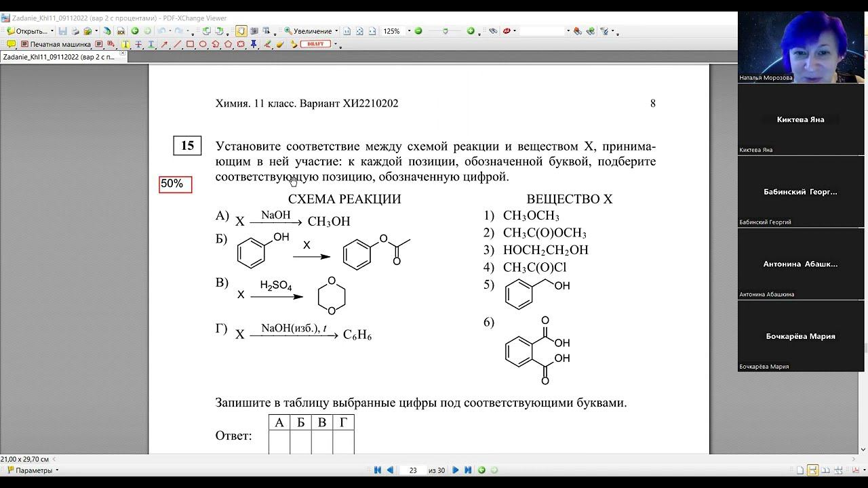Open the OCR page tool
The height and width of the screenshot is (488, 868).
121,31
